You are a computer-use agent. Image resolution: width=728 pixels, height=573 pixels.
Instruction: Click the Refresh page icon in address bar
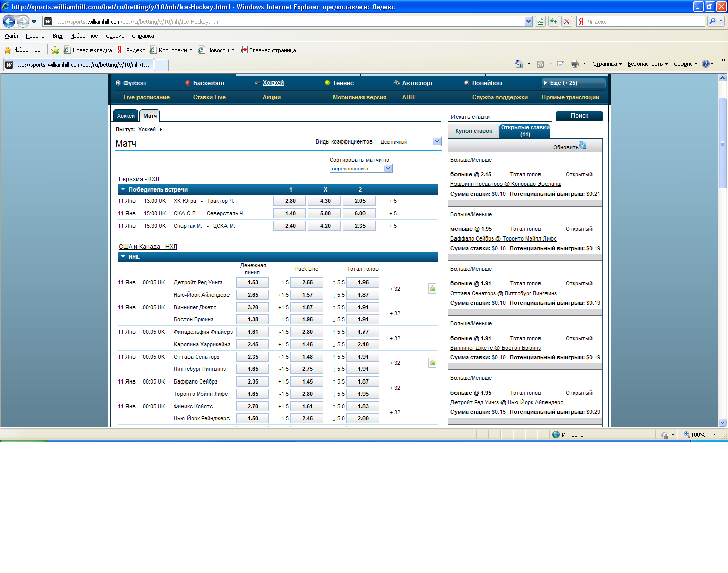tap(554, 21)
